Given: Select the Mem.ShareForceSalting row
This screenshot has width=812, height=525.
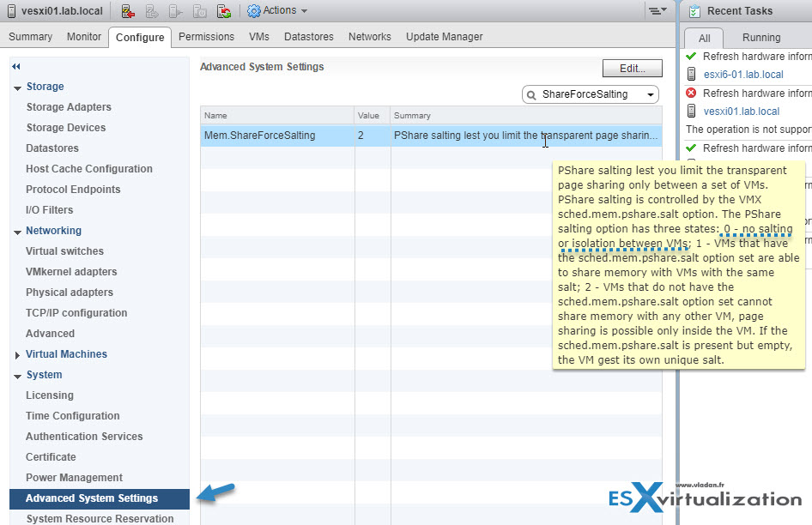Looking at the screenshot, I should (x=431, y=136).
